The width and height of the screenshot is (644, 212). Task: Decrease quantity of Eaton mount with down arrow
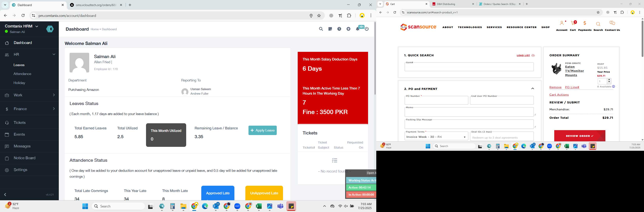[x=609, y=82]
